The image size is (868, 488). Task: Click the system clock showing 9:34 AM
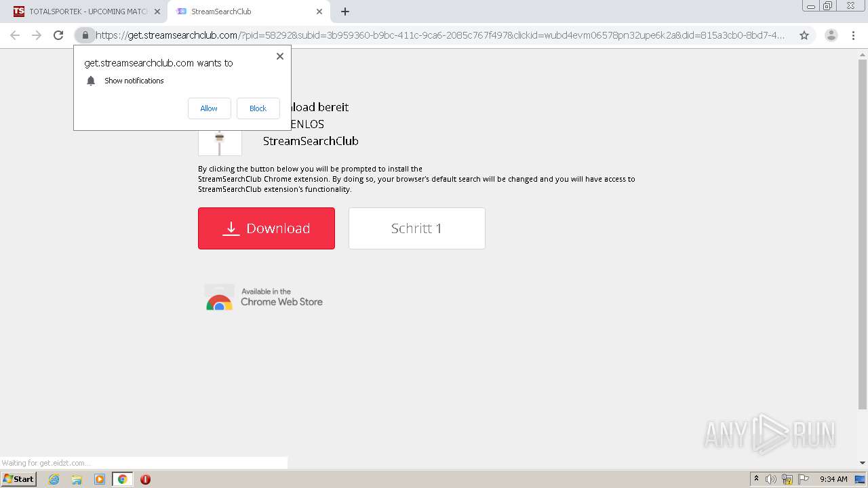(x=833, y=479)
